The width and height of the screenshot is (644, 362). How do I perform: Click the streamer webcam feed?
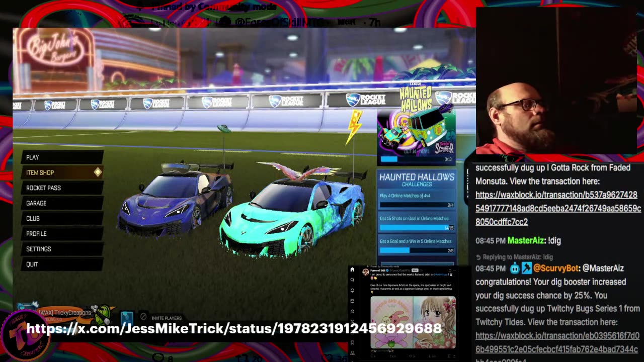556,81
